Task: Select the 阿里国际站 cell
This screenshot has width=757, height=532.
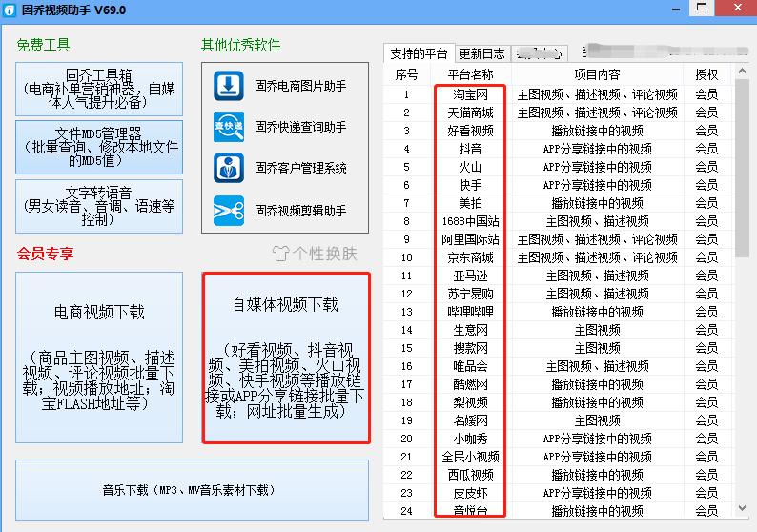Action: pos(470,239)
